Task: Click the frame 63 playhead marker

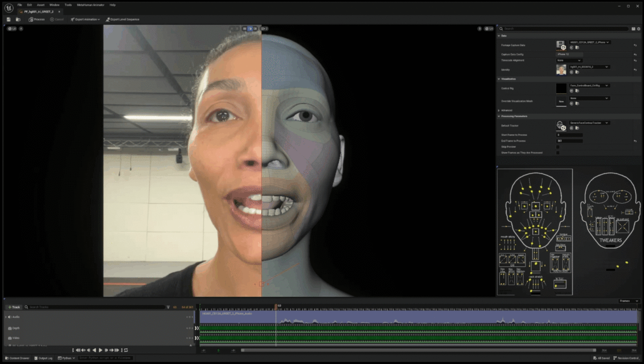Action: click(276, 307)
